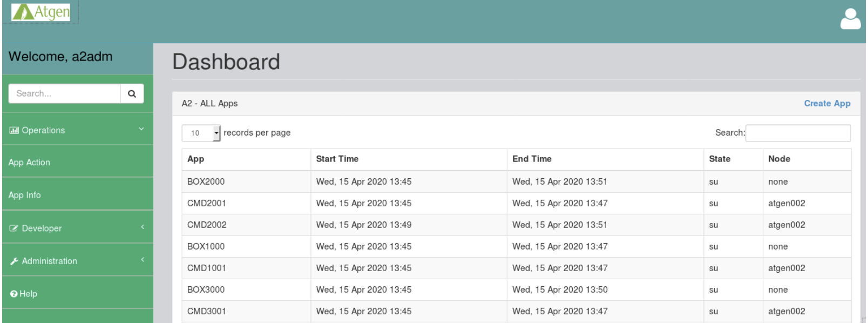Image resolution: width=868 pixels, height=323 pixels.
Task: Click the sidebar search magnifier button
Action: coord(132,93)
